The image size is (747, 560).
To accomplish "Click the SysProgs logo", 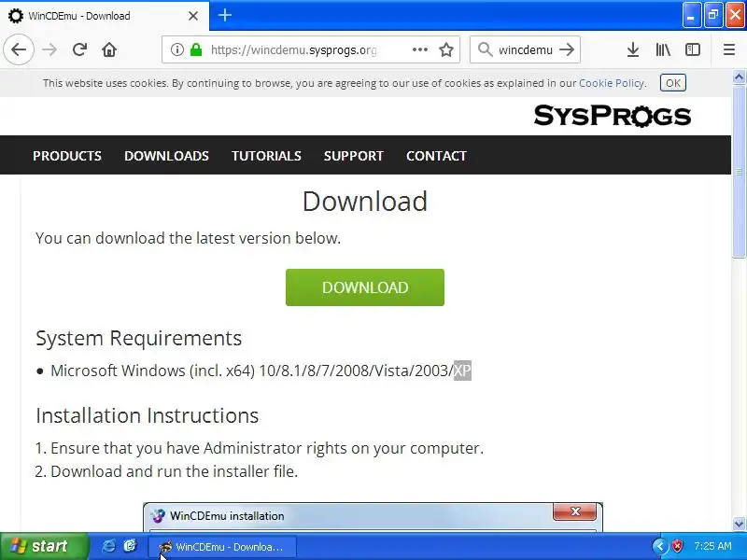I will coord(613,116).
